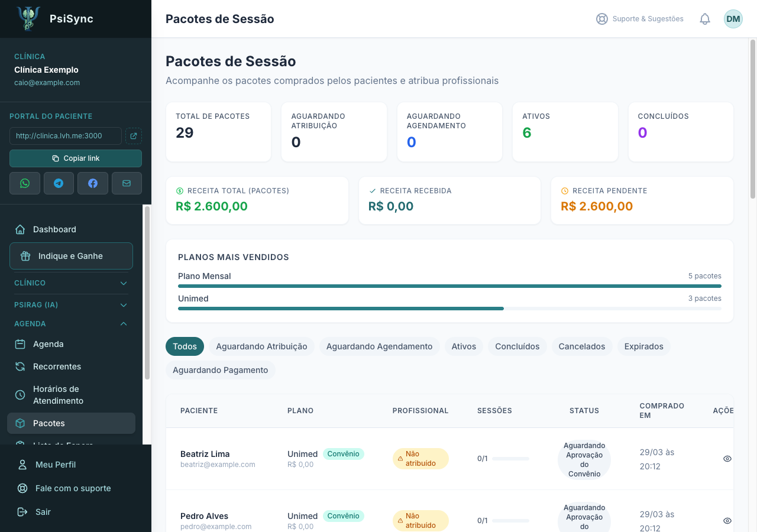Go to Dashboard in sidebar

(x=71, y=229)
